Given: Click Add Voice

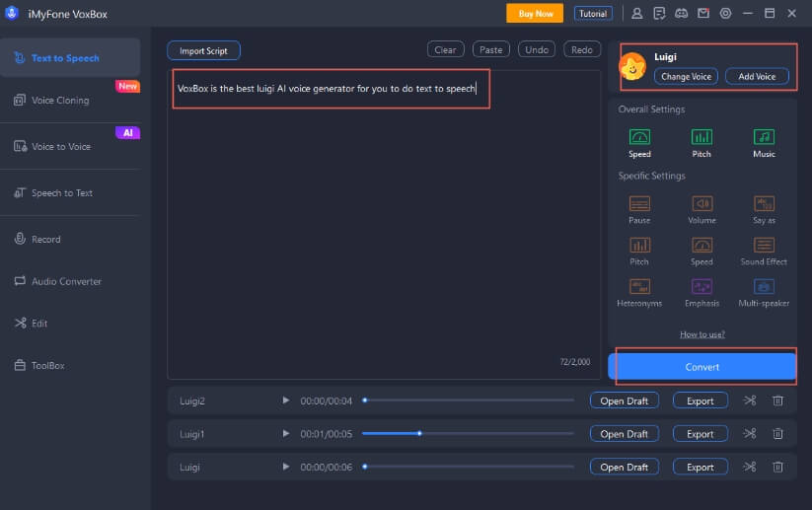Looking at the screenshot, I should coord(757,77).
